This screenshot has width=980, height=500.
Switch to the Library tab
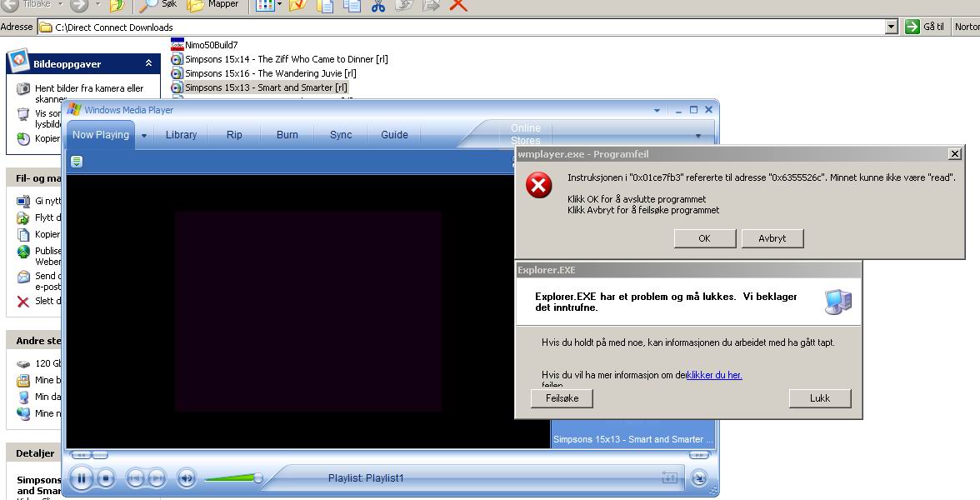pos(182,134)
